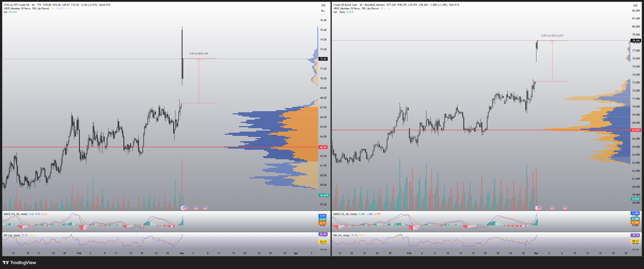This screenshot has width=644, height=269.
Task: Open the middle US flag event on Brent chart
Action: pyautogui.click(x=552, y=208)
